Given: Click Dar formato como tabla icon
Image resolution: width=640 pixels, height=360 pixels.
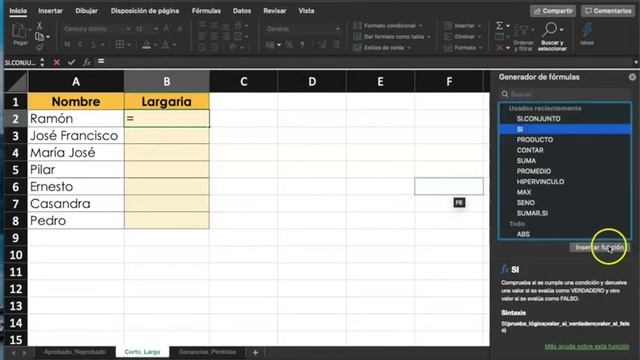Looking at the screenshot, I should pyautogui.click(x=357, y=37).
